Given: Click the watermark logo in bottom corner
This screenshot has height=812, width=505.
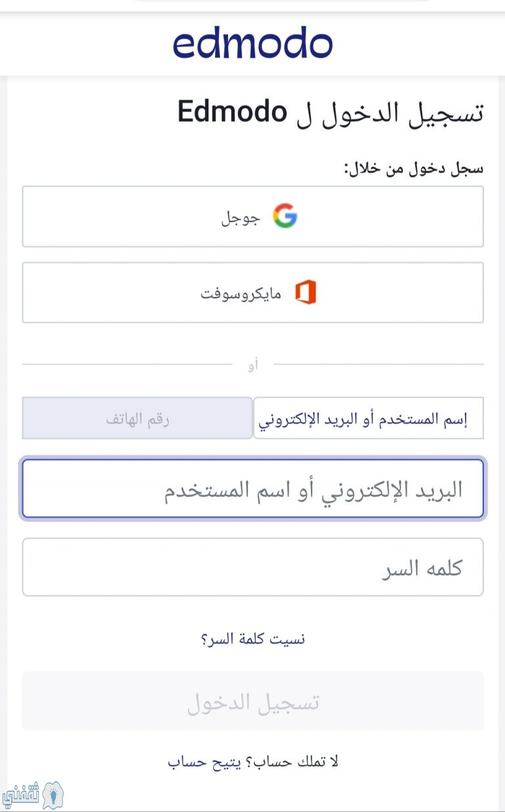Looking at the screenshot, I should (34, 794).
